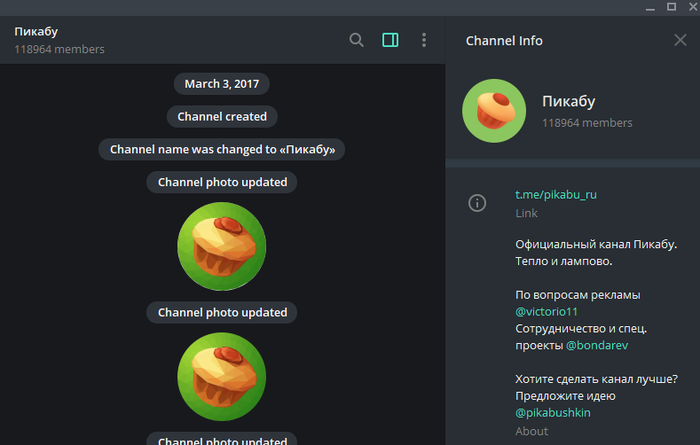Click the @pikabushkin mention
This screenshot has width=700, height=445.
coord(554,412)
